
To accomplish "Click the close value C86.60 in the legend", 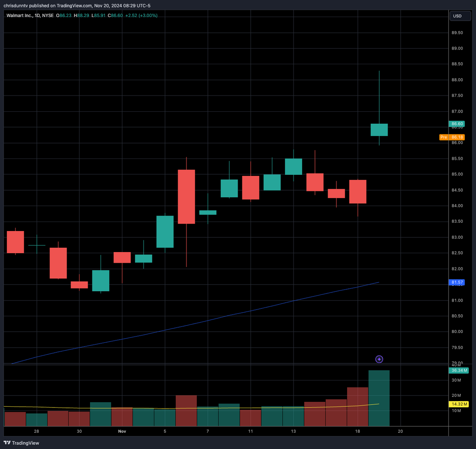I will [115, 15].
